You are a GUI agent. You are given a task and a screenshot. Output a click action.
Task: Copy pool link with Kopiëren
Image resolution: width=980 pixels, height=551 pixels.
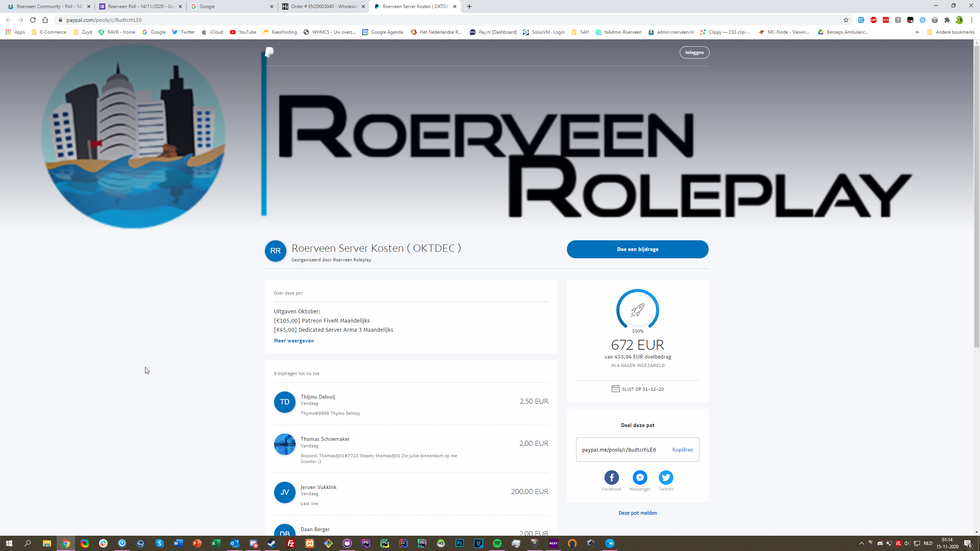point(683,450)
